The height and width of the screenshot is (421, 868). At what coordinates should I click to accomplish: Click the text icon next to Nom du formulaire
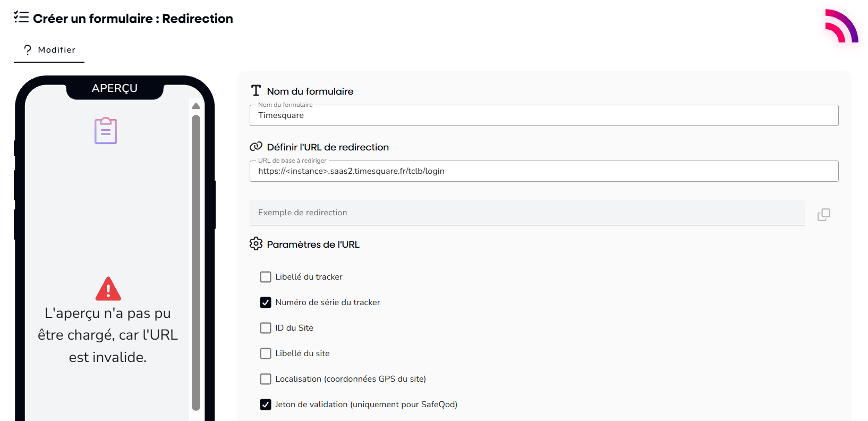[x=256, y=91]
